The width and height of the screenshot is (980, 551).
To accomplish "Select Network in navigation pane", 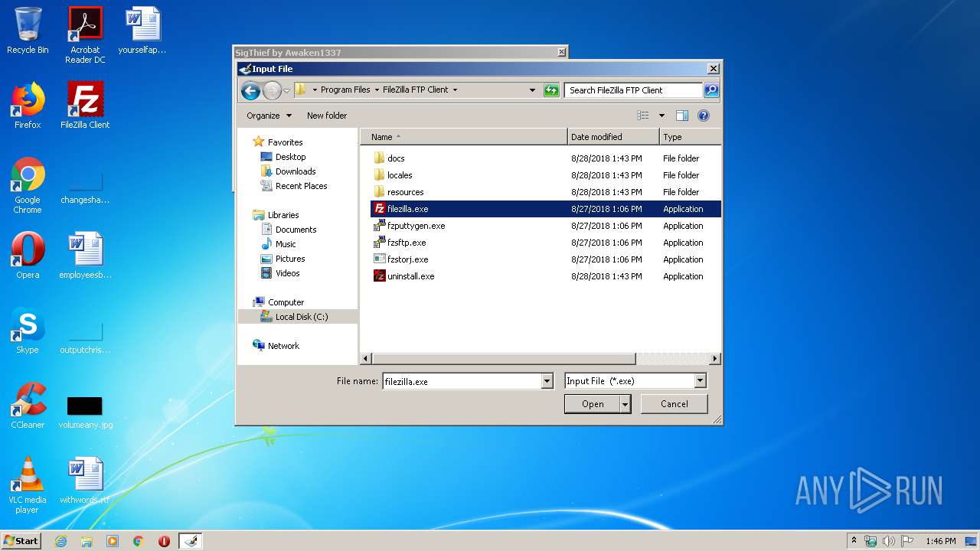I will [x=283, y=346].
